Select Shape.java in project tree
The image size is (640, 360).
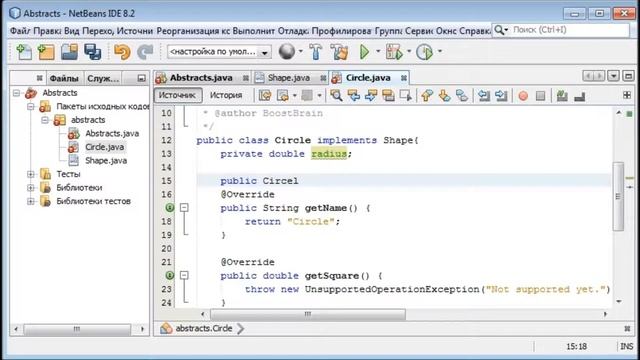click(106, 160)
